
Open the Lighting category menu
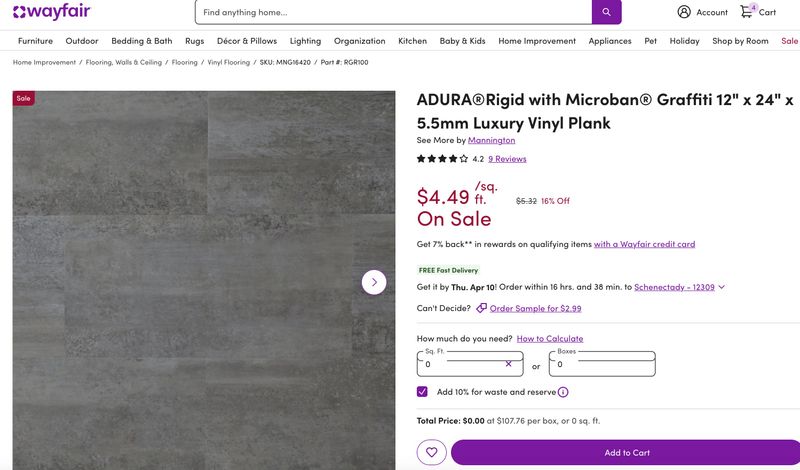[x=305, y=41]
